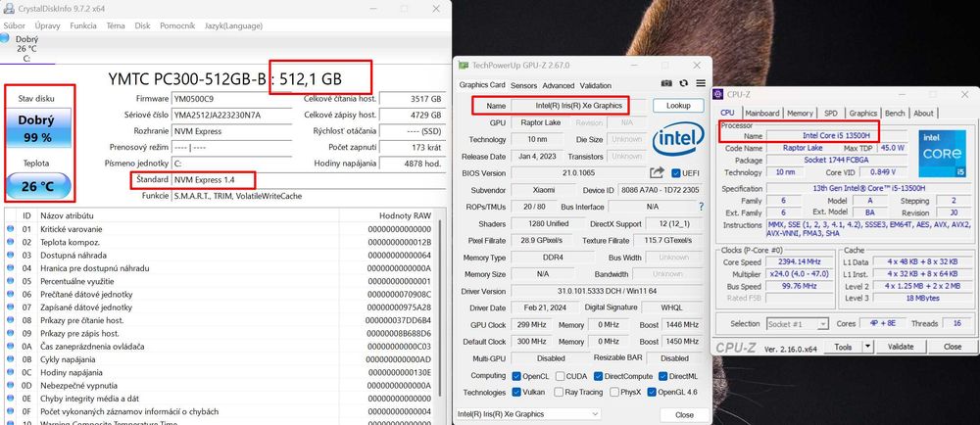Switch to the Sensors tab in GPU-Z
This screenshot has width=980, height=425.
pyautogui.click(x=523, y=85)
